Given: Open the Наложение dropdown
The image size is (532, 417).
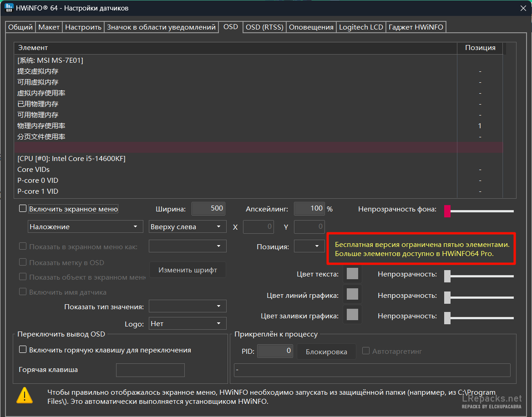Looking at the screenshot, I should click(x=85, y=226).
